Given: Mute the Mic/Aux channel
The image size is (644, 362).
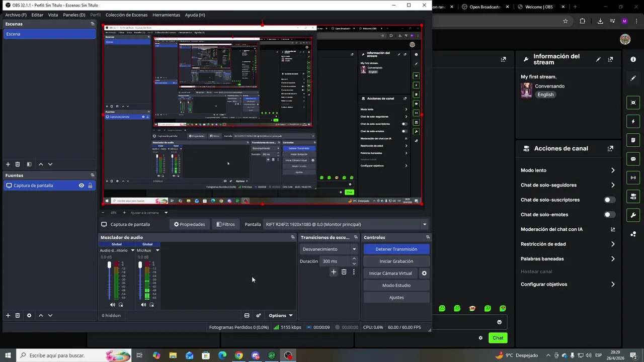Looking at the screenshot, I should [x=143, y=305].
